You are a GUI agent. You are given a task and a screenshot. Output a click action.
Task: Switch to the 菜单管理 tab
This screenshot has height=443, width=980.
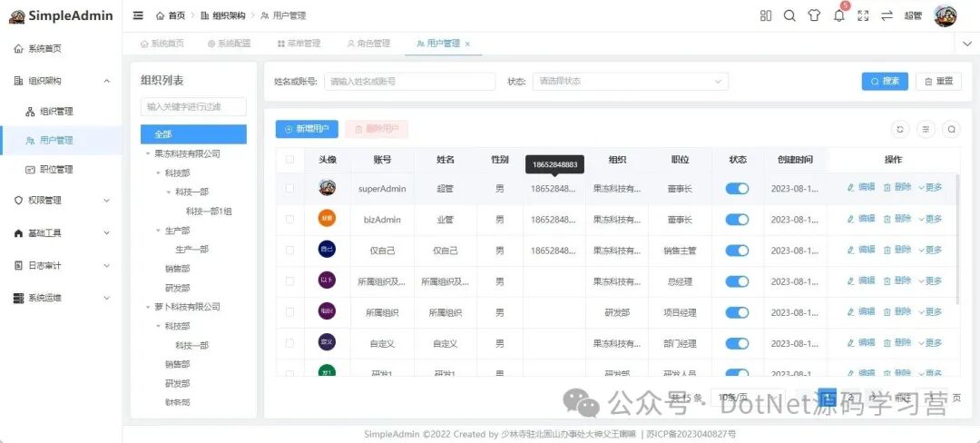299,44
